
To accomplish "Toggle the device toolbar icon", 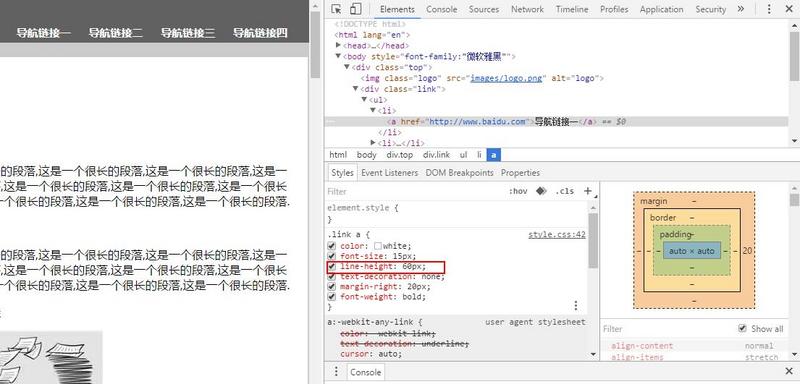I will pyautogui.click(x=355, y=9).
